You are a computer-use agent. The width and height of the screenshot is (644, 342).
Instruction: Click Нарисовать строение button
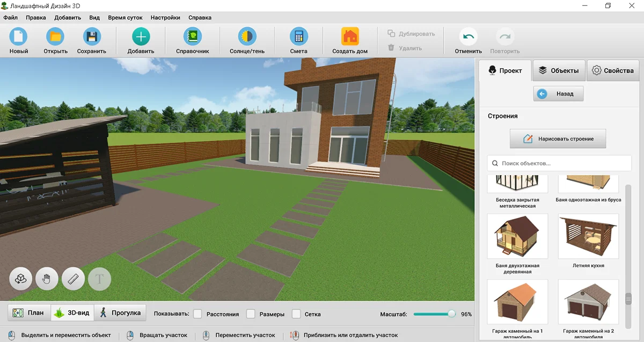coord(558,139)
